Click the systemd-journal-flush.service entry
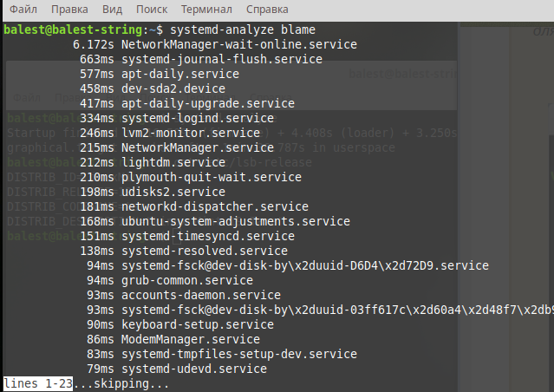 pyautogui.click(x=221, y=59)
